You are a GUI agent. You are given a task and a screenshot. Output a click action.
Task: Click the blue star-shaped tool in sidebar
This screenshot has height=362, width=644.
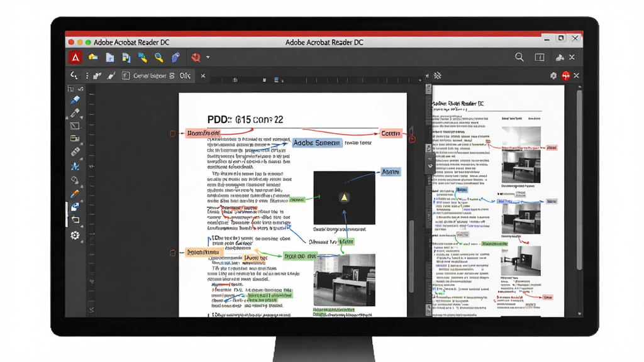coord(75,166)
